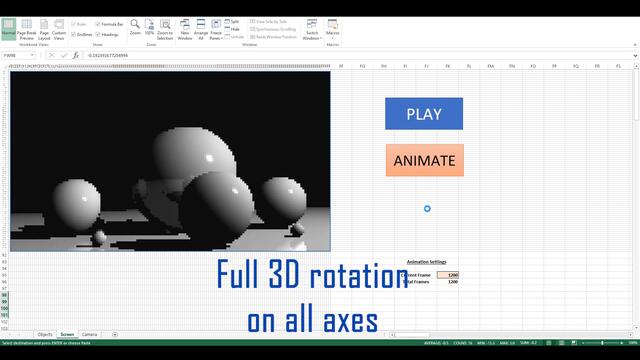Click zoom in plus on status bar
Viewport: 640px width, 360px height.
(x=622, y=343)
